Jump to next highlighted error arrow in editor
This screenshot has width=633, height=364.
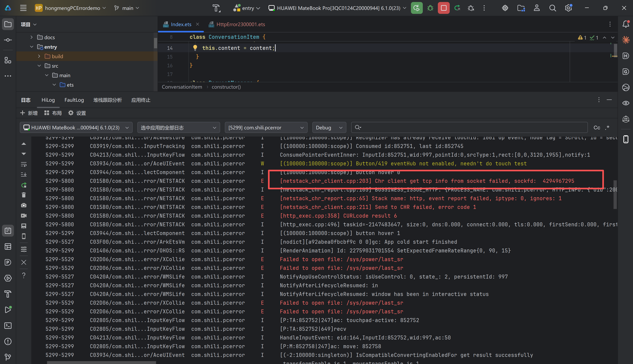(613, 38)
